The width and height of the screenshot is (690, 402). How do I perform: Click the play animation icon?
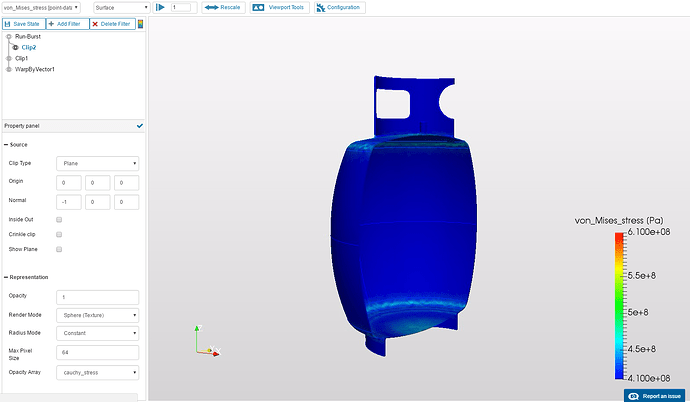coord(161,7)
